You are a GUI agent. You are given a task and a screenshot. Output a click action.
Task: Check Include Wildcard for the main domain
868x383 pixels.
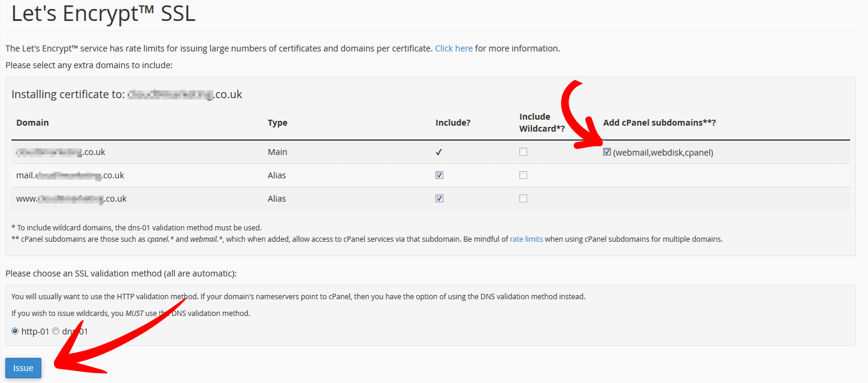pos(523,151)
